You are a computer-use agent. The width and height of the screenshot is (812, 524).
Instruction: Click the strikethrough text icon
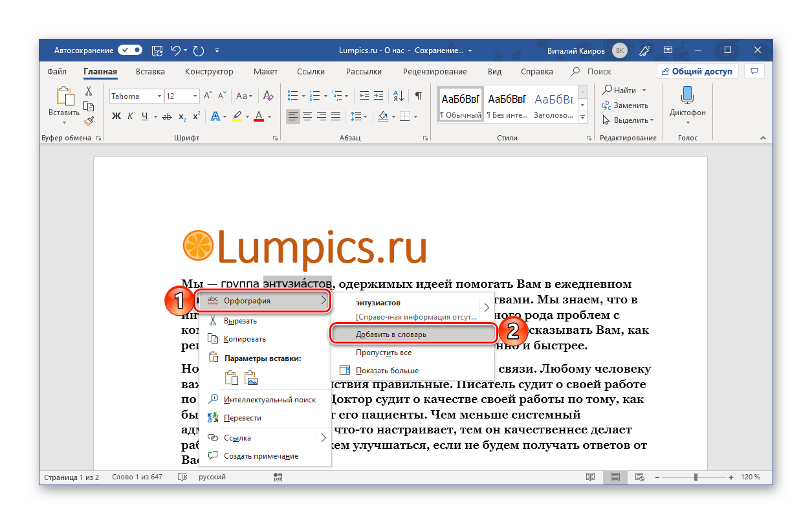167,116
